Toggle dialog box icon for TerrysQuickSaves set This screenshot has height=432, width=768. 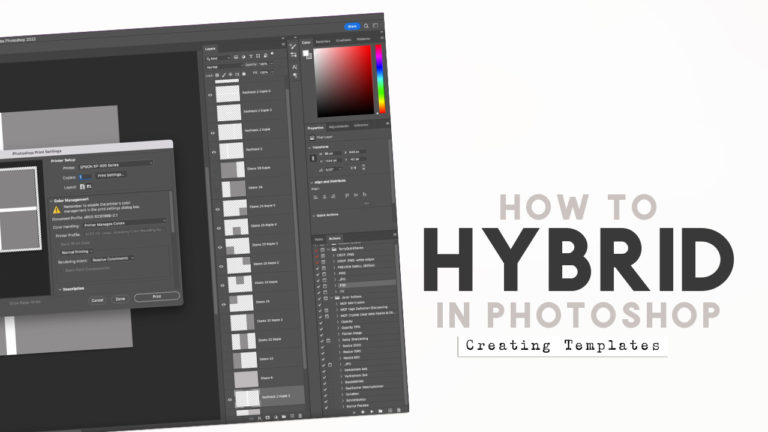click(x=323, y=249)
